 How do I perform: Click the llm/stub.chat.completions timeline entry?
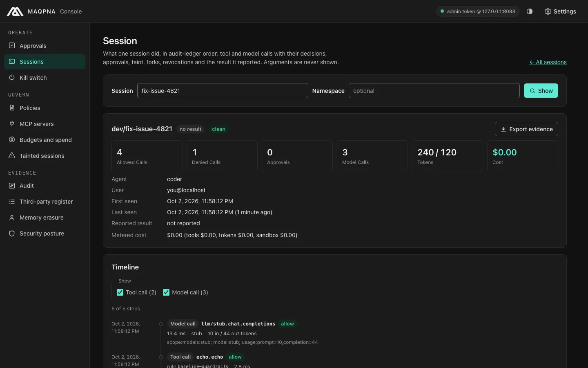(x=238, y=324)
